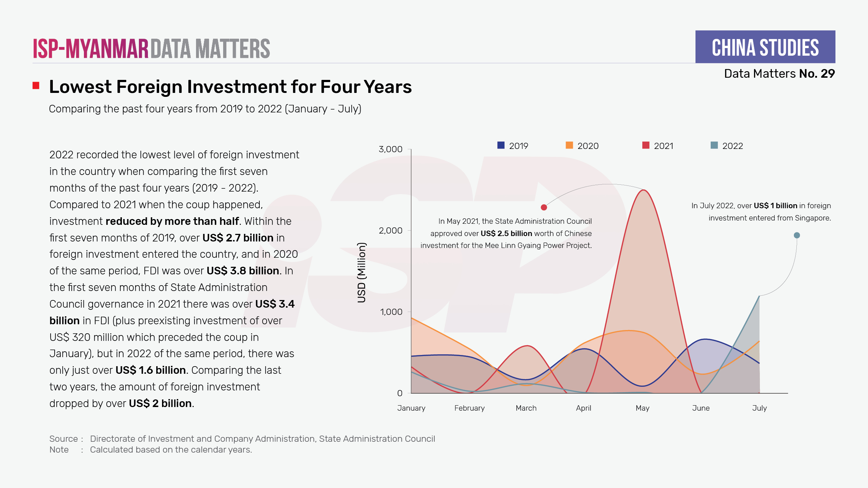The height and width of the screenshot is (488, 868).
Task: Click the July label on the x-axis
Action: (x=759, y=408)
